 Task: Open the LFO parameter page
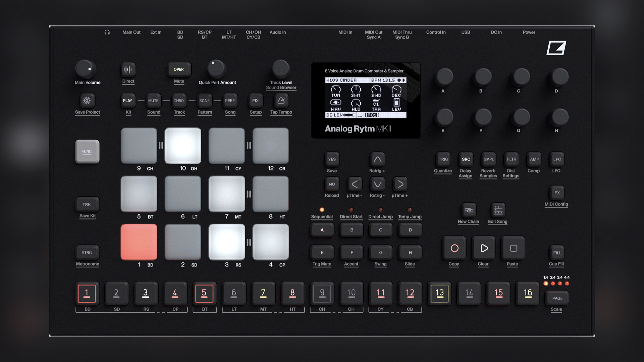tap(557, 159)
